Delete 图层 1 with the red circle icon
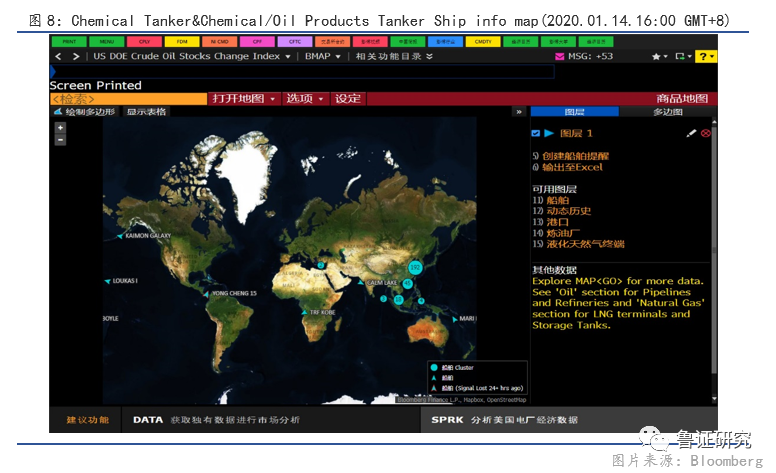The image size is (776, 473). [x=706, y=133]
